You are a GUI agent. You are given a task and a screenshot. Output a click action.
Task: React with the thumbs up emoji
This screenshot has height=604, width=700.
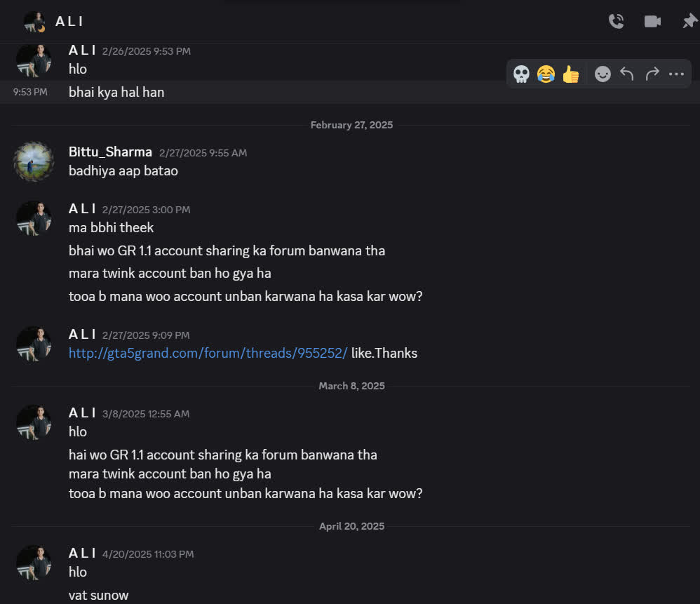571,74
